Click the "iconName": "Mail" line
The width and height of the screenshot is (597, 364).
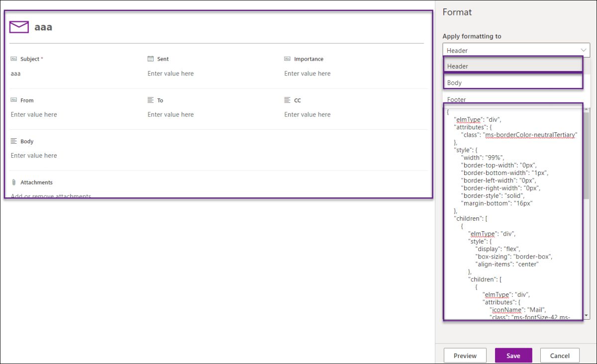tap(518, 310)
